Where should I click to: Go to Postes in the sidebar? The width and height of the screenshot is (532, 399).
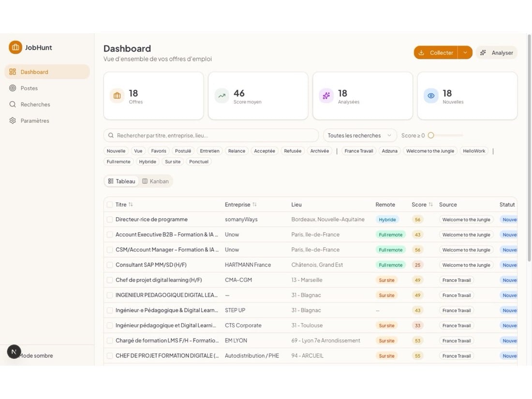click(47, 88)
